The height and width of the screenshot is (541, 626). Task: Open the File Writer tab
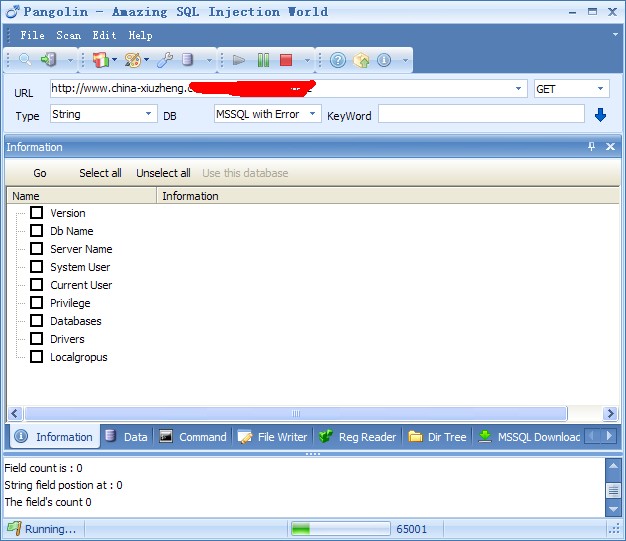pos(273,436)
